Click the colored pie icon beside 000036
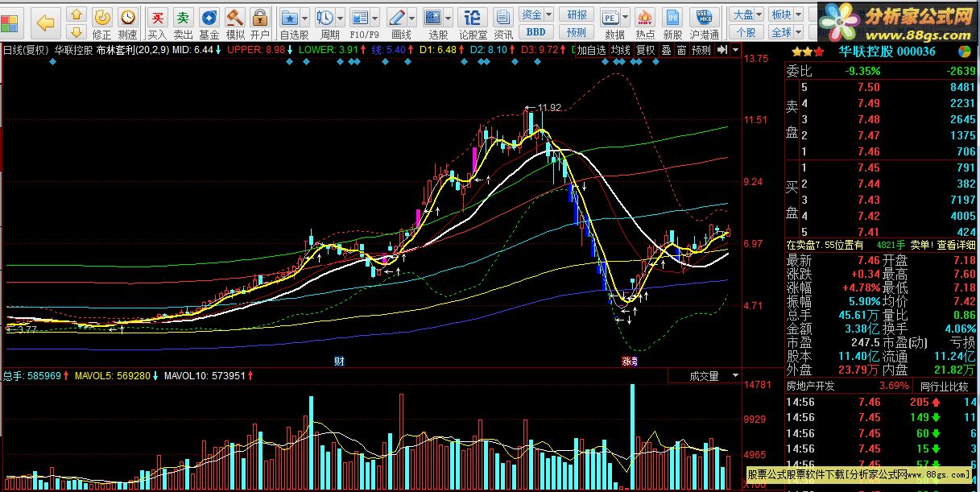Image resolution: width=980 pixels, height=492 pixels. click(x=965, y=51)
